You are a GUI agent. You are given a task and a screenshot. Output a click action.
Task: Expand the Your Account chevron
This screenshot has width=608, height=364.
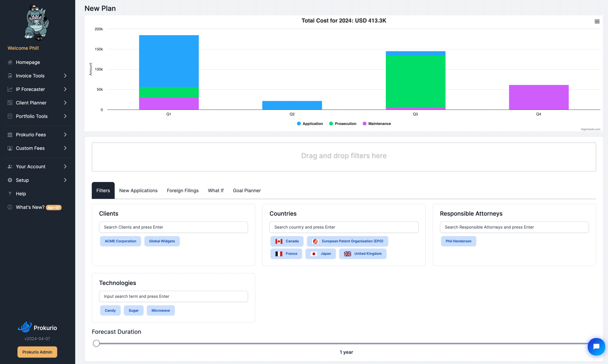pyautogui.click(x=65, y=166)
